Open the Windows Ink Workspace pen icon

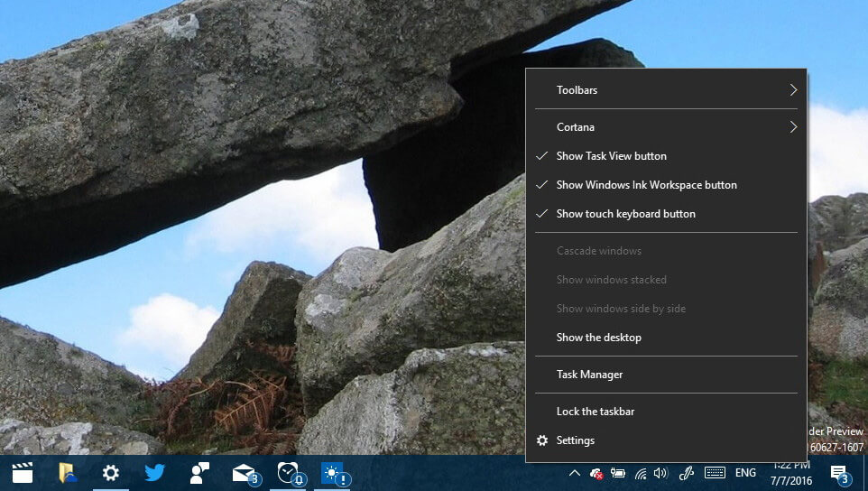687,473
